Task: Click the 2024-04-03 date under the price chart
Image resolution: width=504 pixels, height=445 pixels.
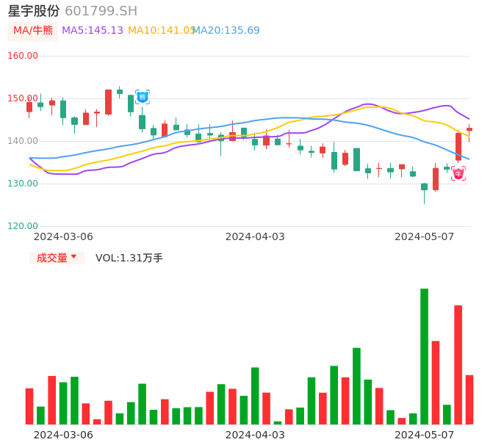Action: [255, 236]
